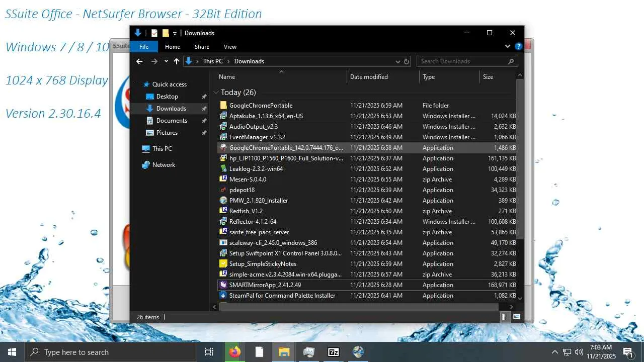This screenshot has width=644, height=362.
Task: Click the Properties icon in the Explorer title bar
Action: click(x=154, y=33)
